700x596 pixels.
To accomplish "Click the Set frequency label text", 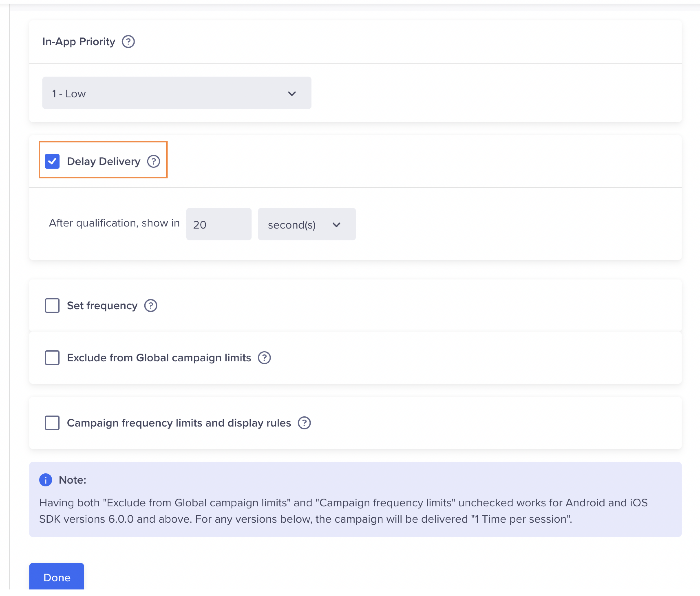I will [x=102, y=306].
